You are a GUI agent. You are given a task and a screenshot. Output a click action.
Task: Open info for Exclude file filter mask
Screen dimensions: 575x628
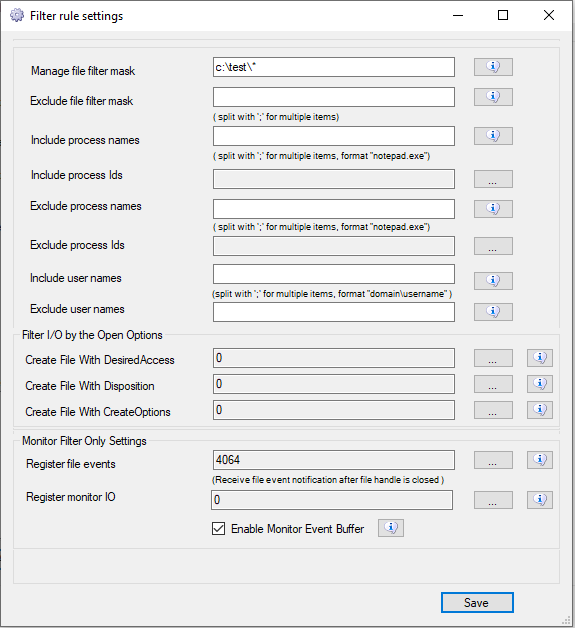[493, 97]
